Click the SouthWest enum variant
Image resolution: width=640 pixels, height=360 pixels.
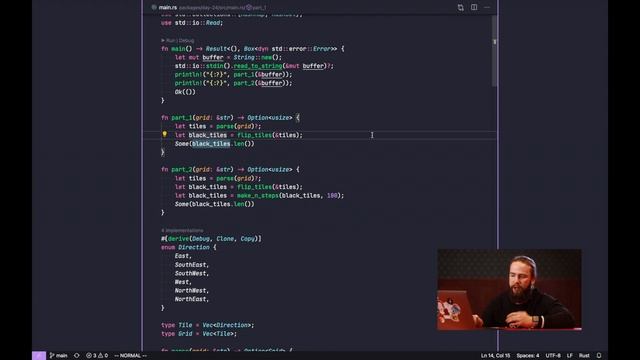[x=191, y=273]
